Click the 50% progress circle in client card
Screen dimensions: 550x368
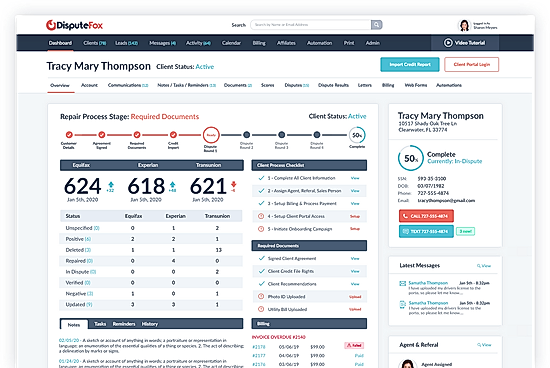(x=410, y=158)
